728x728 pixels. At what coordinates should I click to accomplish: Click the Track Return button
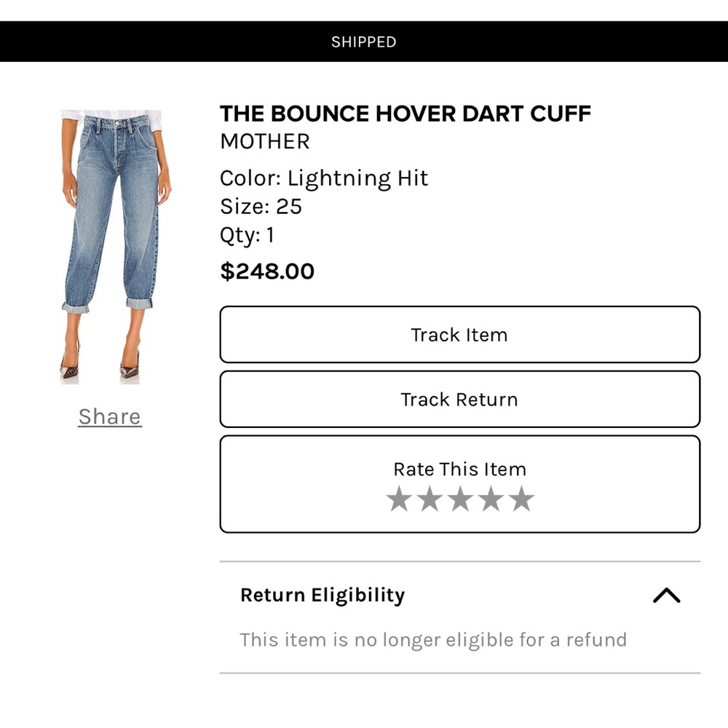point(459,399)
